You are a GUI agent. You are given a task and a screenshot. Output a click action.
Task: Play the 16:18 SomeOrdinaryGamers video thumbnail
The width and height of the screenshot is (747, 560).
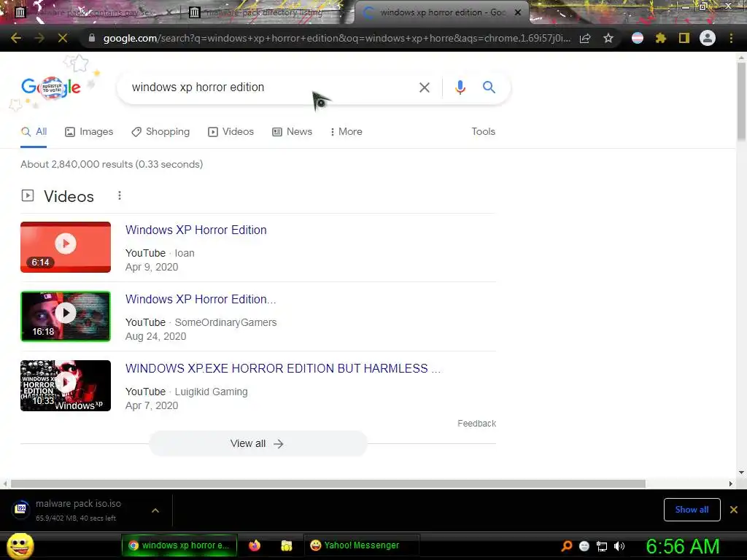click(66, 316)
